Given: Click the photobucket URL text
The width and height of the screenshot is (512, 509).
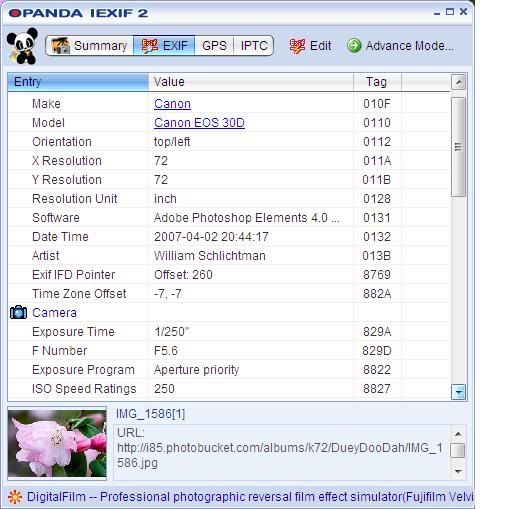Looking at the screenshot, I should click(279, 455).
